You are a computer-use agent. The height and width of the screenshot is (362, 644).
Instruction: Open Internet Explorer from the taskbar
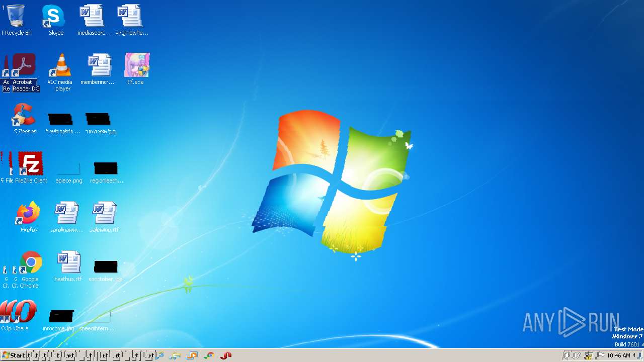[159, 355]
